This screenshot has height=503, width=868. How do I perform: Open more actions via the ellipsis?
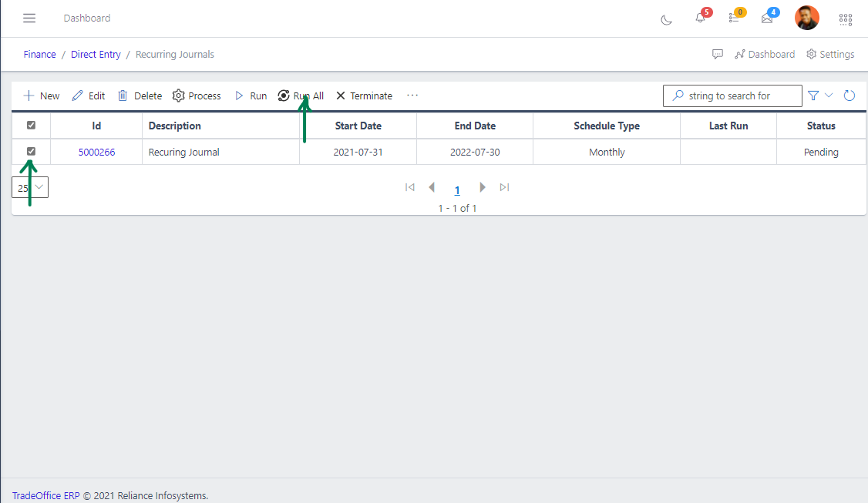pos(412,95)
